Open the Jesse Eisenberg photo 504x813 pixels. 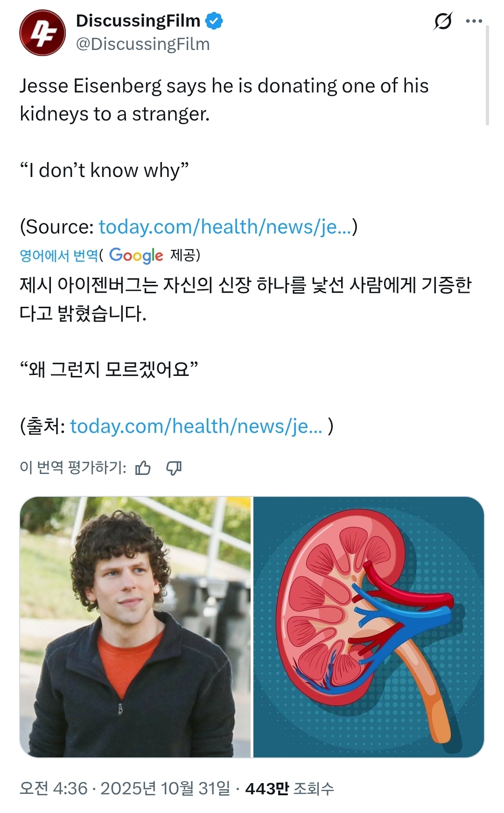click(135, 627)
